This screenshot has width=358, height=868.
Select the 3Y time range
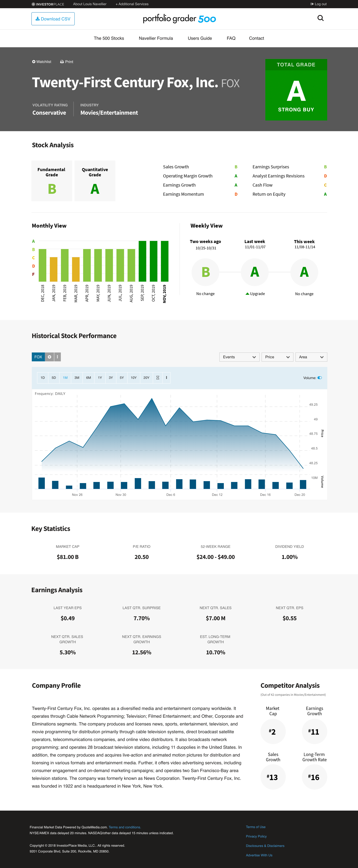point(111,378)
